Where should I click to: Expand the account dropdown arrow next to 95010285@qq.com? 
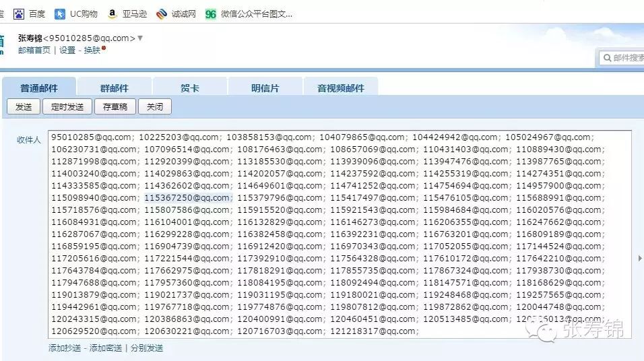pyautogui.click(x=140, y=38)
